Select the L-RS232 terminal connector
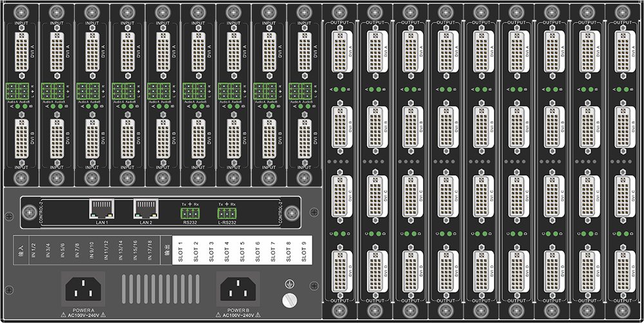The height and width of the screenshot is (323, 644). pyautogui.click(x=227, y=212)
